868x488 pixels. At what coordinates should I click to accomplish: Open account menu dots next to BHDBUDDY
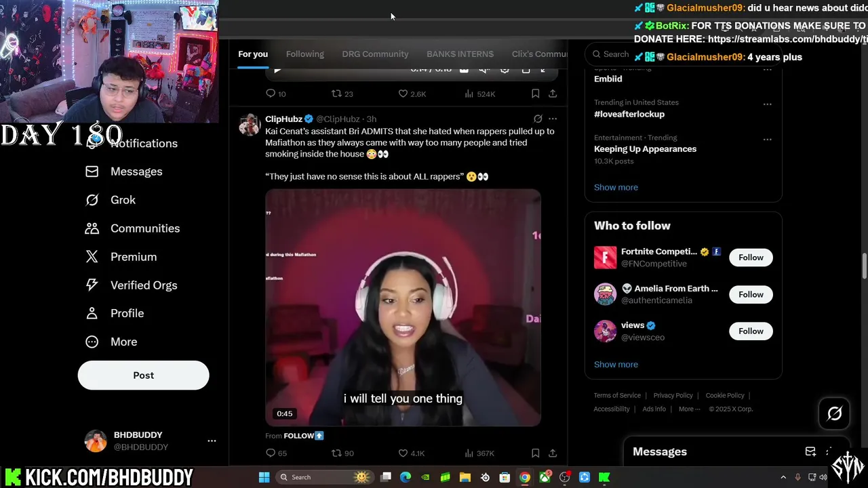tap(212, 441)
